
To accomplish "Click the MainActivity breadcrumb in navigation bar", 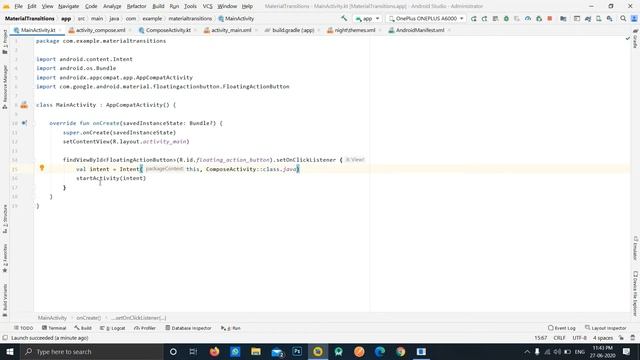I will (236, 18).
